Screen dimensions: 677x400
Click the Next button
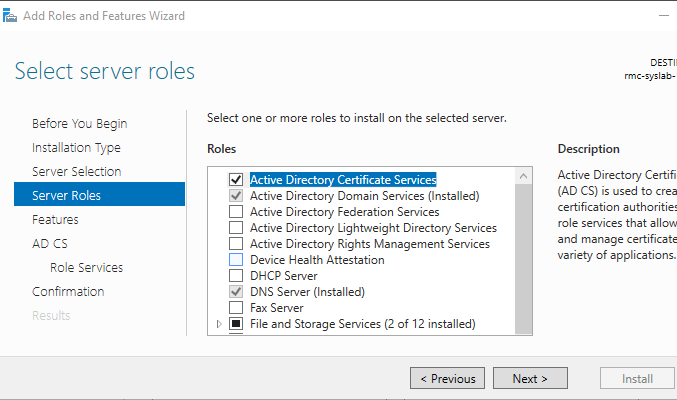530,378
